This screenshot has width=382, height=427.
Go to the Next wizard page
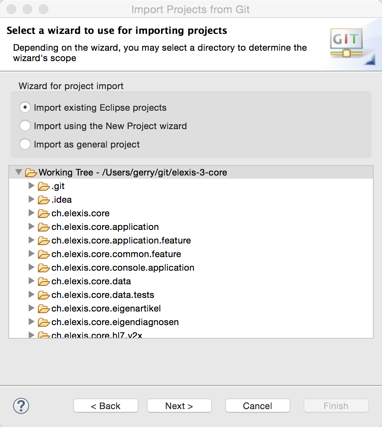(179, 406)
